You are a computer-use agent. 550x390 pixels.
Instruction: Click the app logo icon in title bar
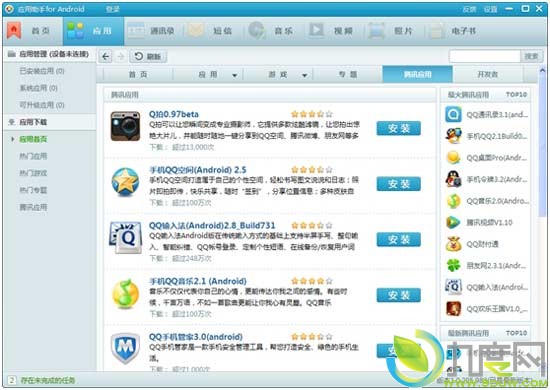[x=9, y=9]
